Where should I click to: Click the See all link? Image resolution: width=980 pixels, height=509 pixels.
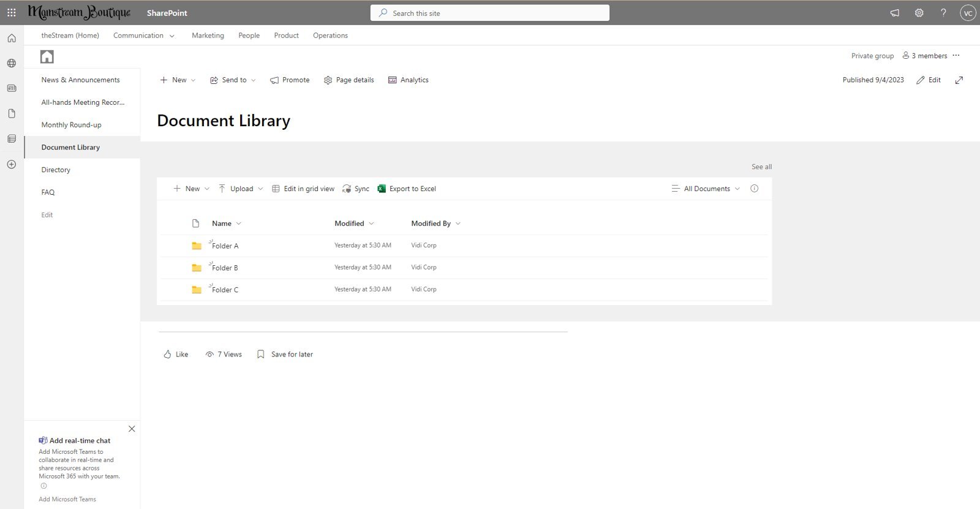click(x=761, y=167)
